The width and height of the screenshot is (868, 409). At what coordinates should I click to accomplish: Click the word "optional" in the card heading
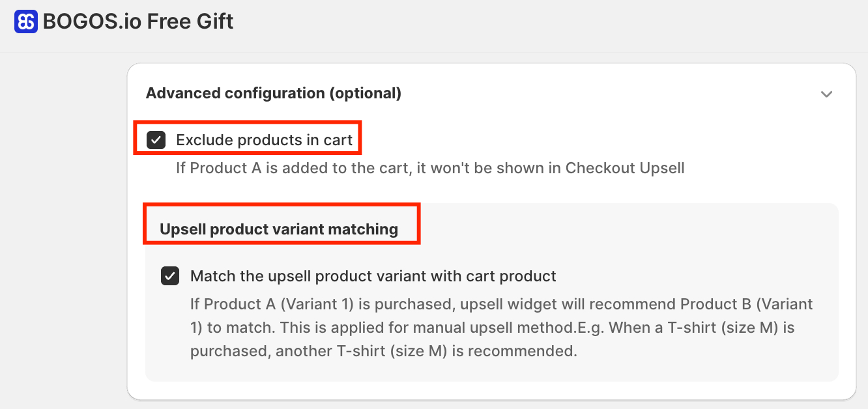pyautogui.click(x=365, y=93)
